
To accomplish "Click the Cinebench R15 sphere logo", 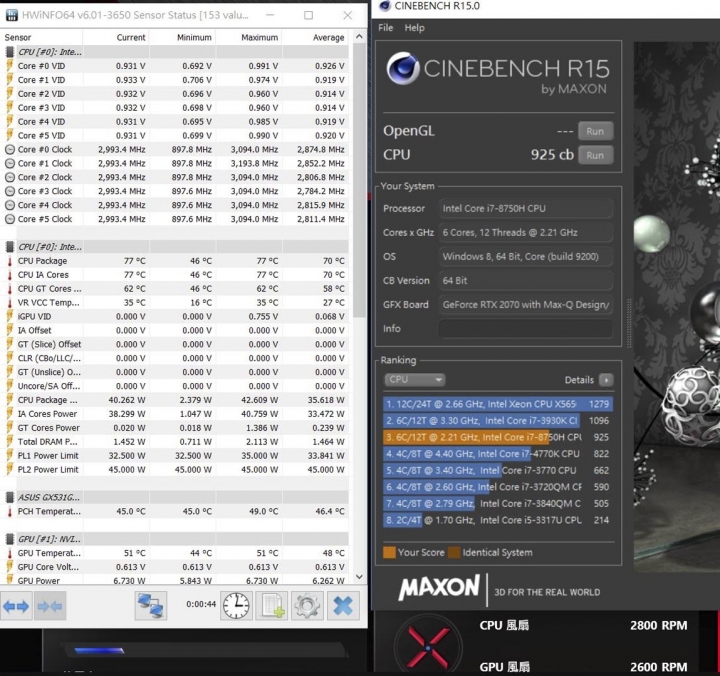I will tap(403, 68).
